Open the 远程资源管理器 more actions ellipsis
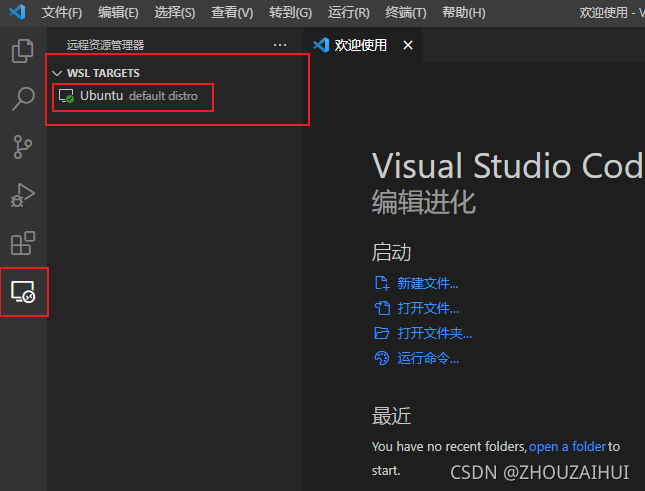 click(280, 45)
